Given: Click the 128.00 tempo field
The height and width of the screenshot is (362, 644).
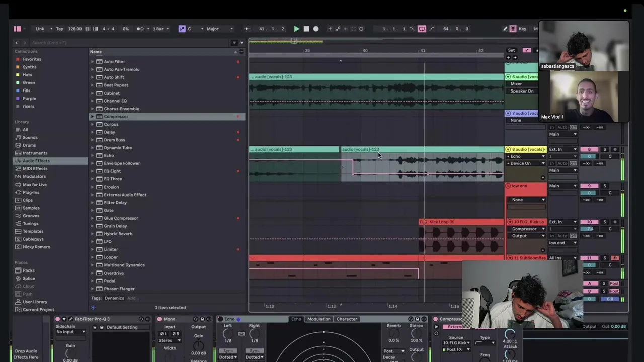Looking at the screenshot, I should (75, 29).
